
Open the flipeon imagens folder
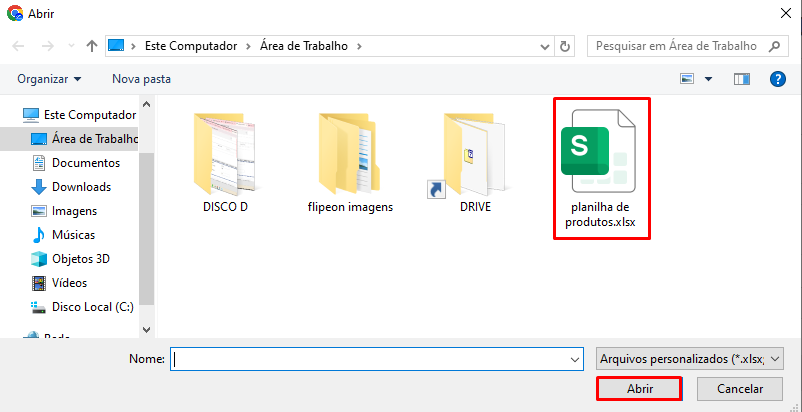point(350,160)
